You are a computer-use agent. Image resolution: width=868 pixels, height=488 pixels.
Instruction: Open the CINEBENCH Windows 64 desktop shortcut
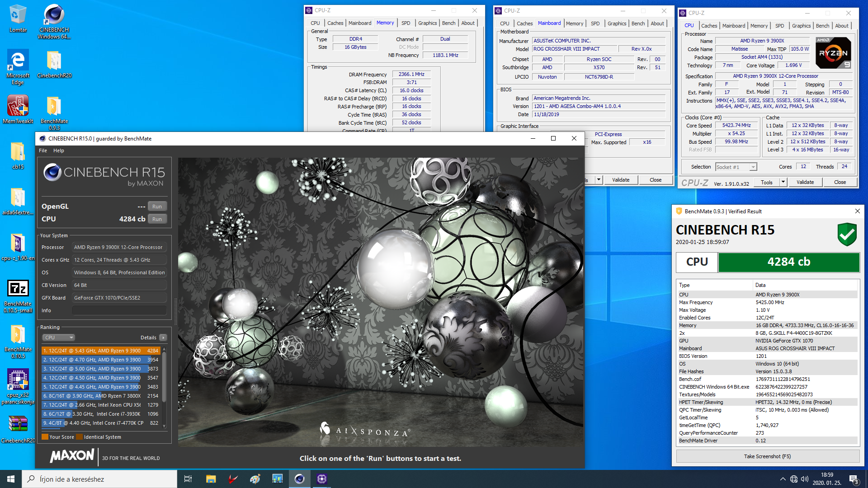click(x=54, y=21)
